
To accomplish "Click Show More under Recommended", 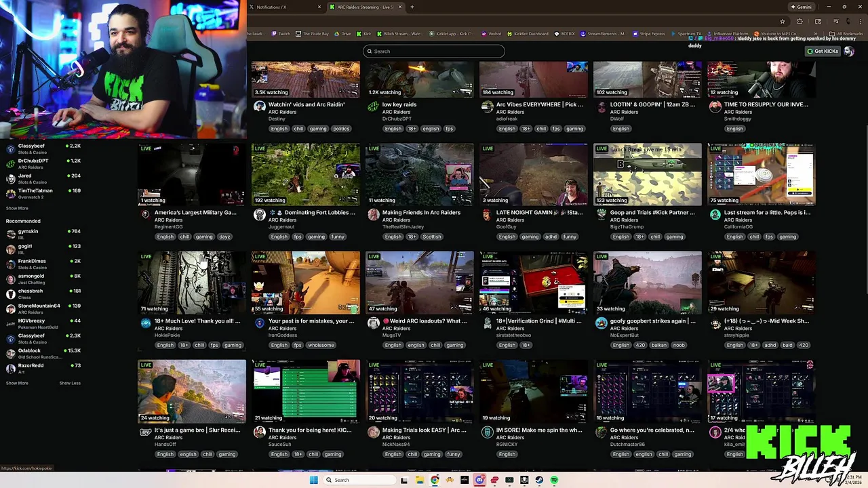I will click(17, 383).
